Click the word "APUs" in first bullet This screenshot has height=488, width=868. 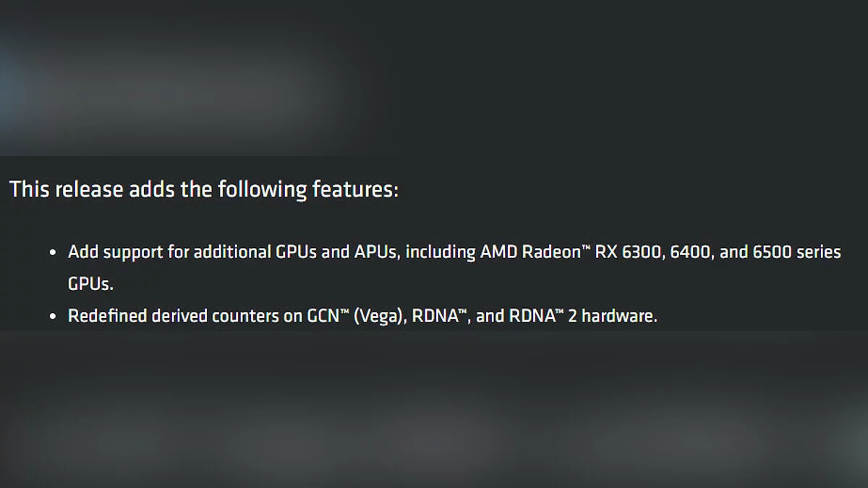point(373,252)
